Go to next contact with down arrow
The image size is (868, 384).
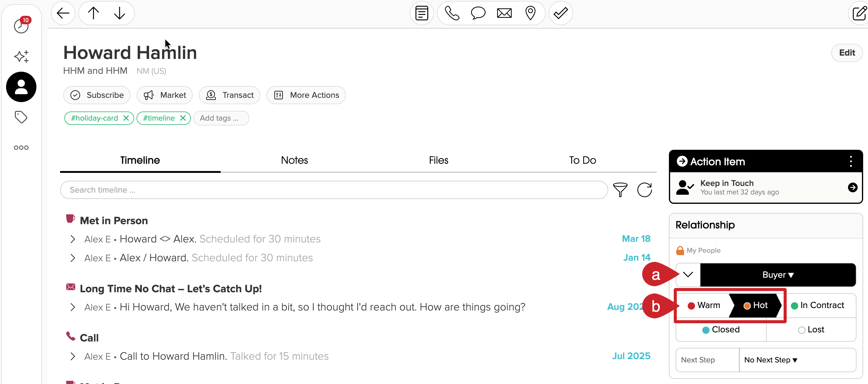point(119,13)
